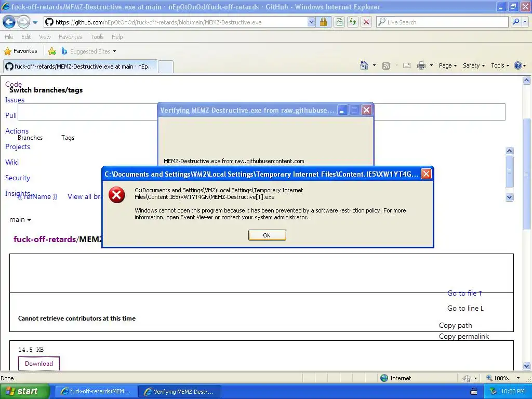Expand the main branch selector
Viewport: 532px width, 399px height.
[20, 220]
